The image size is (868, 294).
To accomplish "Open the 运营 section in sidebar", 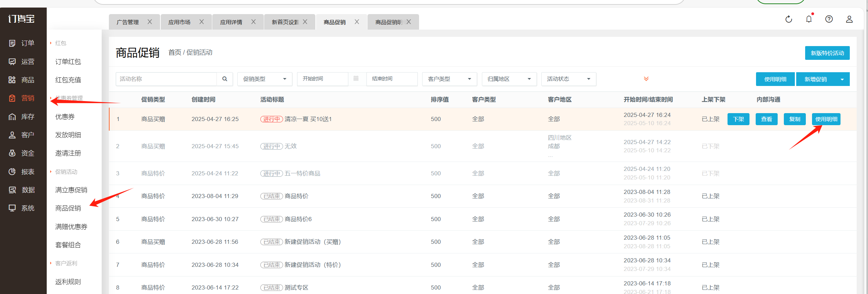I will coord(21,62).
